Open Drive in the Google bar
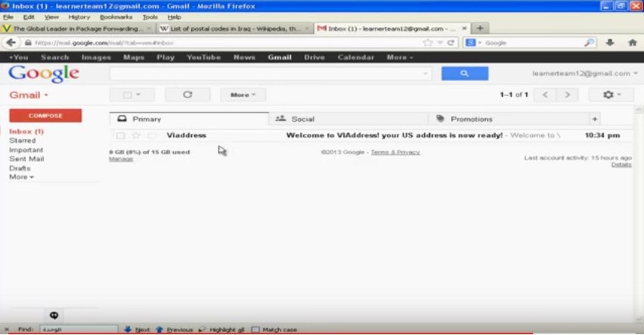 (x=314, y=57)
